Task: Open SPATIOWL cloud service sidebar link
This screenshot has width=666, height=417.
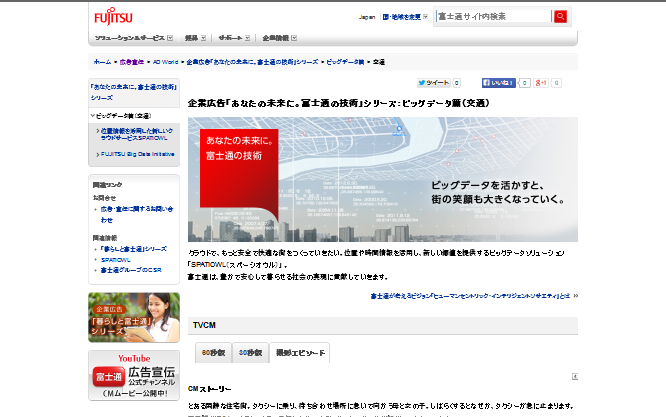Action: coord(137,134)
